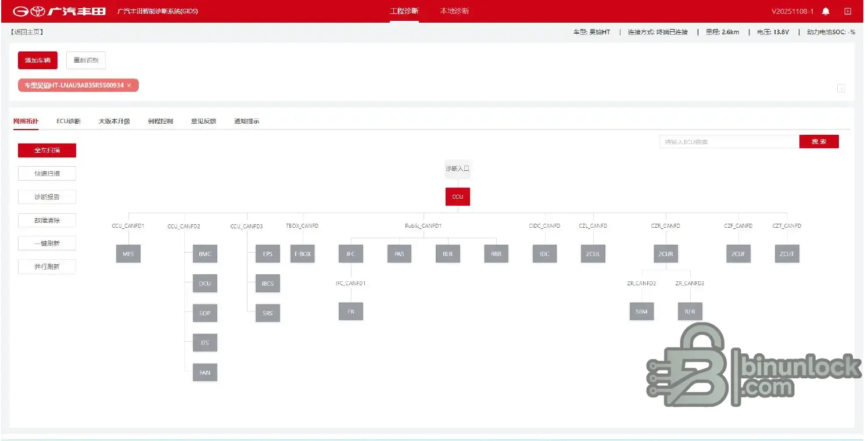This screenshot has height=441, width=868.
Task: Focus the ECU search input field
Action: pyautogui.click(x=729, y=142)
